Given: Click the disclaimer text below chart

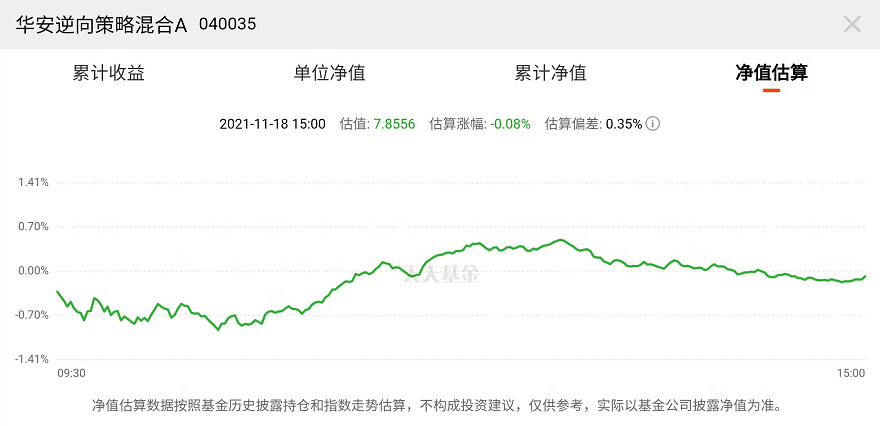Looking at the screenshot, I should click(x=437, y=405).
